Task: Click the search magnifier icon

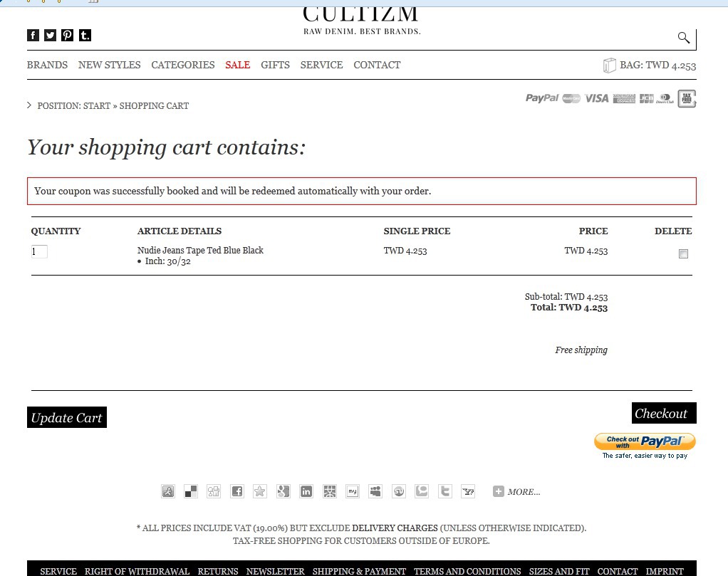Action: pyautogui.click(x=683, y=38)
